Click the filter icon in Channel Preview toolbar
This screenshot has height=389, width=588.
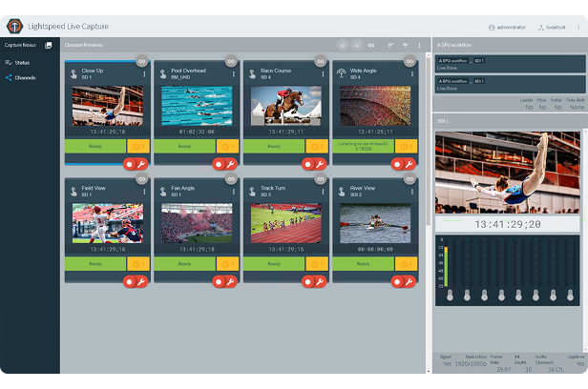405,45
